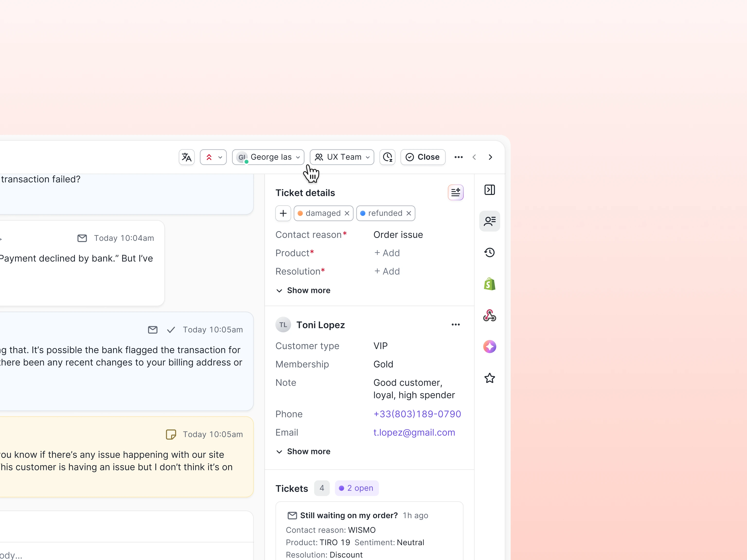Open the priority level dropdown
The width and height of the screenshot is (747, 560).
pyautogui.click(x=213, y=157)
